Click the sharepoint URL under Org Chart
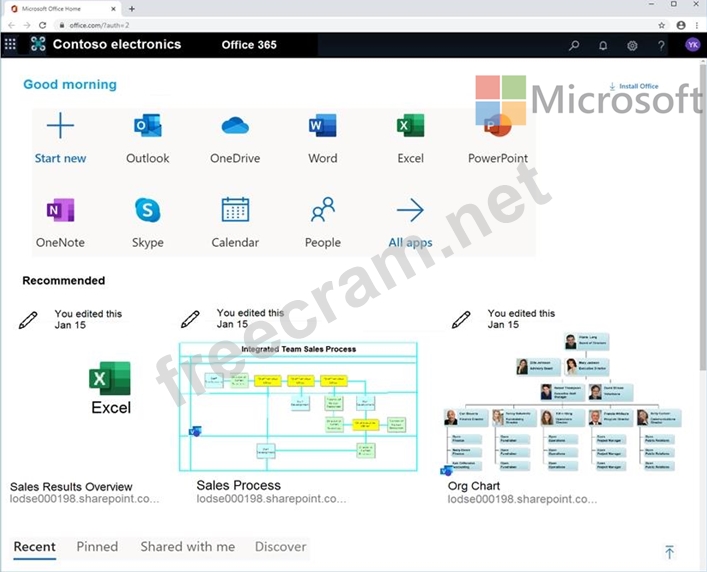The height and width of the screenshot is (572, 707). point(522,499)
